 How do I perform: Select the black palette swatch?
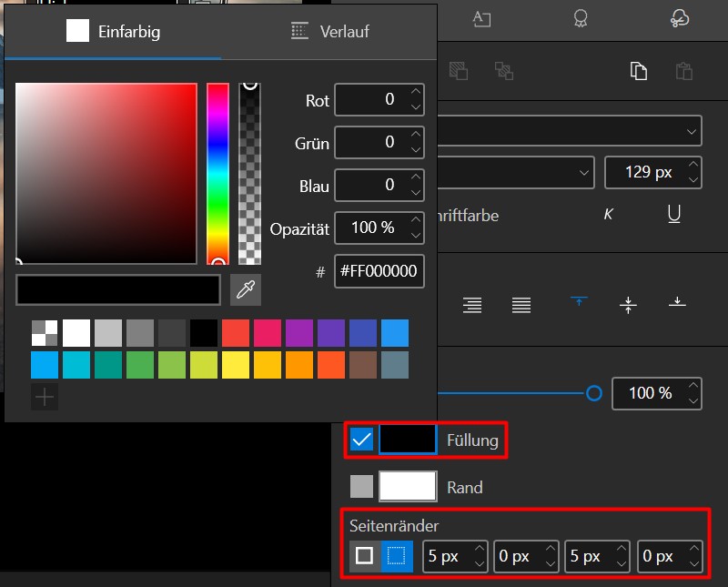coord(204,333)
